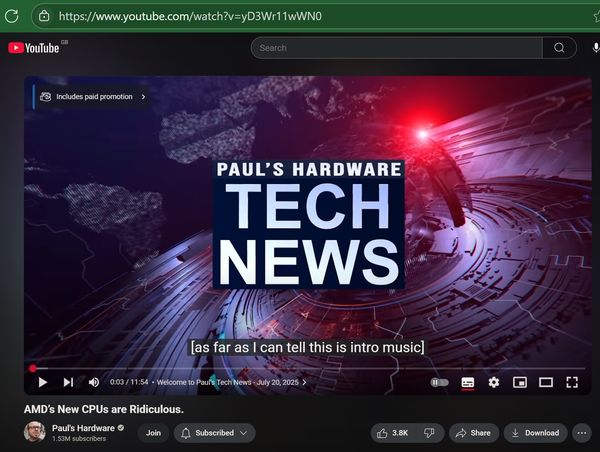Image resolution: width=600 pixels, height=452 pixels.
Task: Click the video title 'AMD's New CPUs are Ridiculous.'
Action: click(x=104, y=409)
